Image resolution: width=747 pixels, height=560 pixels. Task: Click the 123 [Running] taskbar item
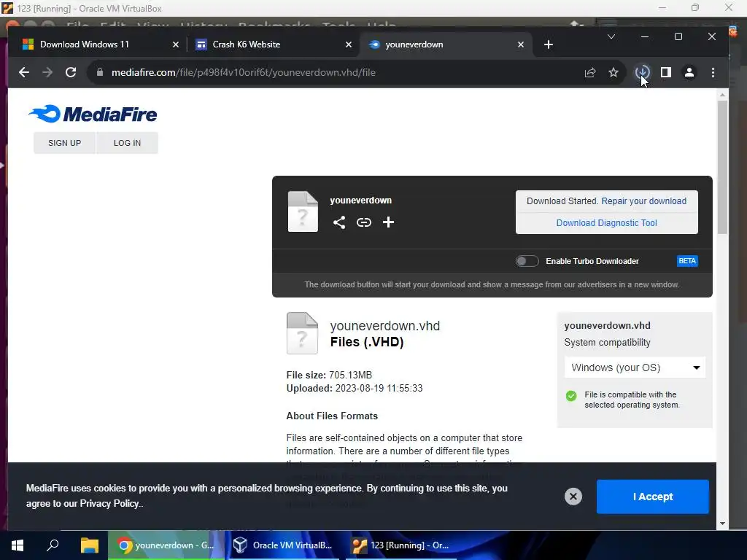[x=401, y=545]
